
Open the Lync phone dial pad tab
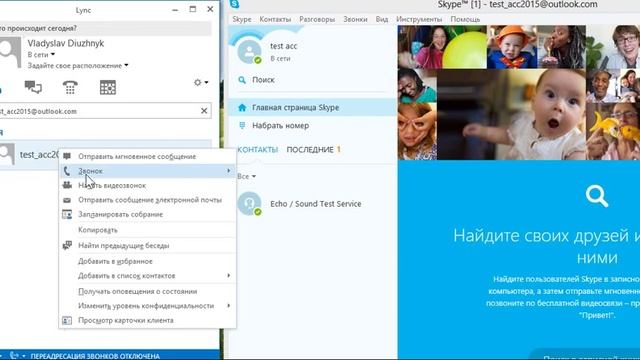pos(70,87)
